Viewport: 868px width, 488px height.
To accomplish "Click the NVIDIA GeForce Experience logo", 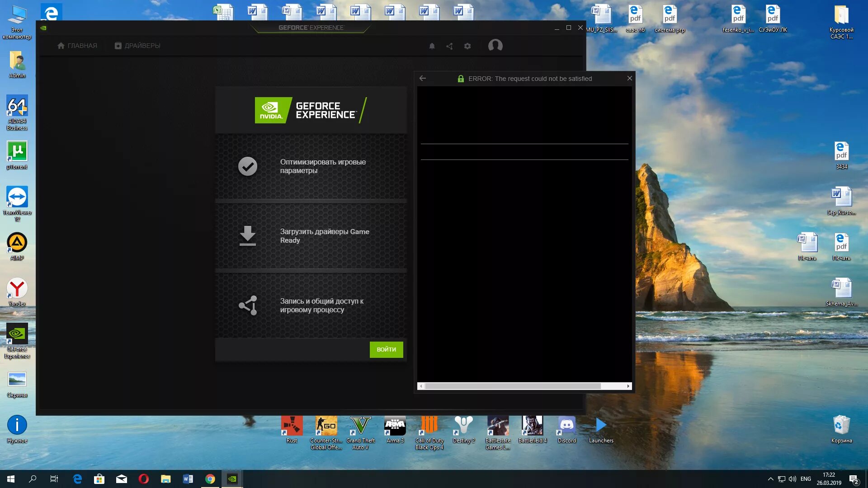I will click(x=311, y=110).
